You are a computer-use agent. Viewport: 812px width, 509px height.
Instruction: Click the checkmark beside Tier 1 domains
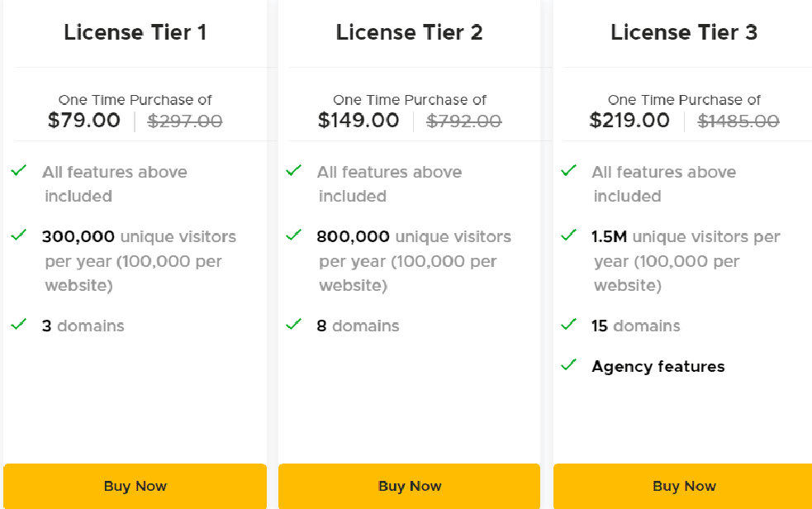click(18, 326)
